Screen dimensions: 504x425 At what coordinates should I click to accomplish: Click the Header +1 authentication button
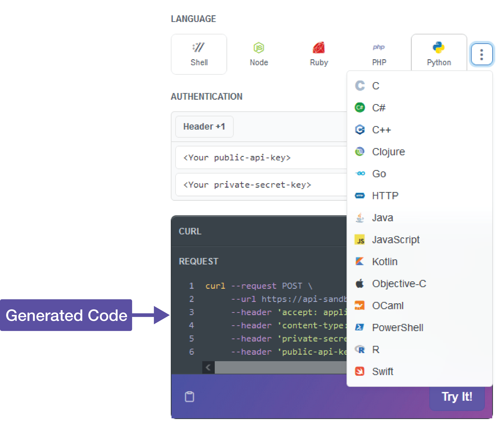coord(204,126)
